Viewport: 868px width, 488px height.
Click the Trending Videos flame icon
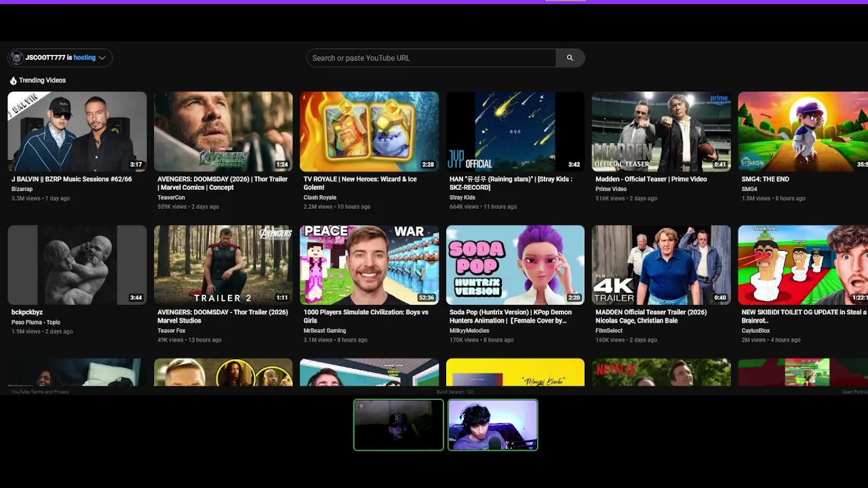click(13, 81)
